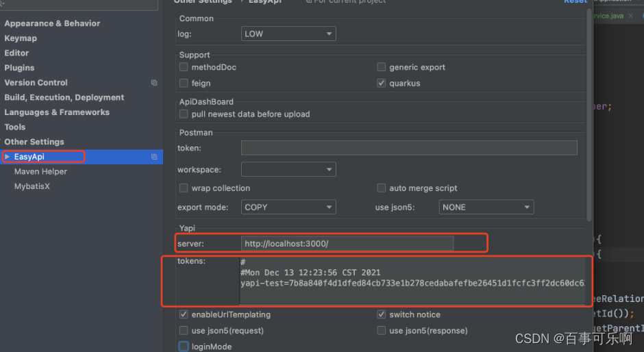Select EasyApi settings page
The width and height of the screenshot is (644, 352).
coord(29,157)
